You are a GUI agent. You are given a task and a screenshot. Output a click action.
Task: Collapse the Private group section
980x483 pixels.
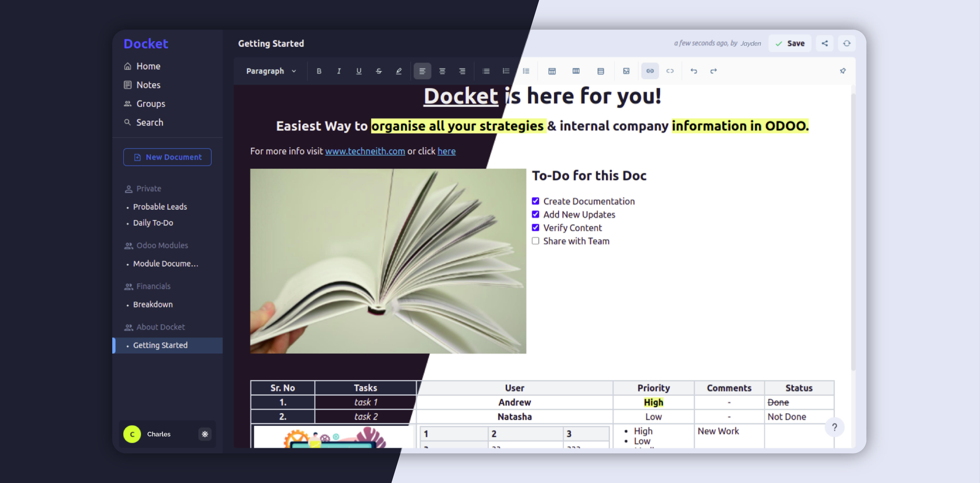[x=148, y=189]
